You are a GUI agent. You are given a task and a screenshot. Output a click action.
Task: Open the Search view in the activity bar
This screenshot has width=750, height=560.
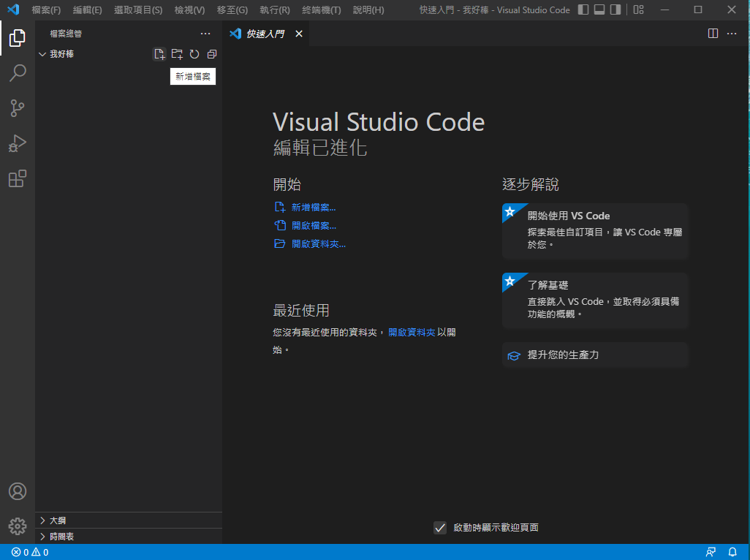(x=18, y=72)
